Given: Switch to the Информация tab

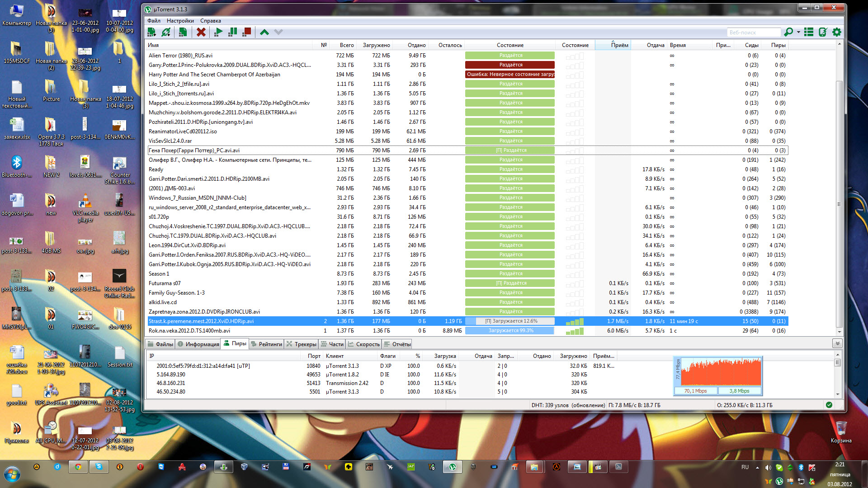Looking at the screenshot, I should (x=198, y=344).
